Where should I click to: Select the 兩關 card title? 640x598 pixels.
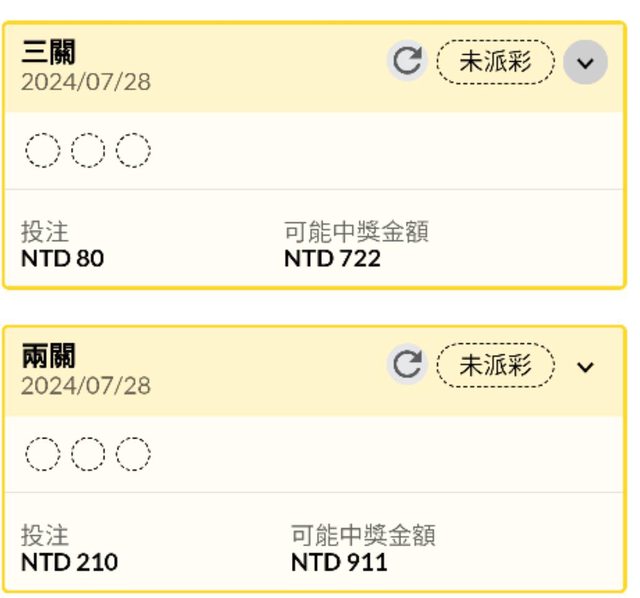point(48,356)
